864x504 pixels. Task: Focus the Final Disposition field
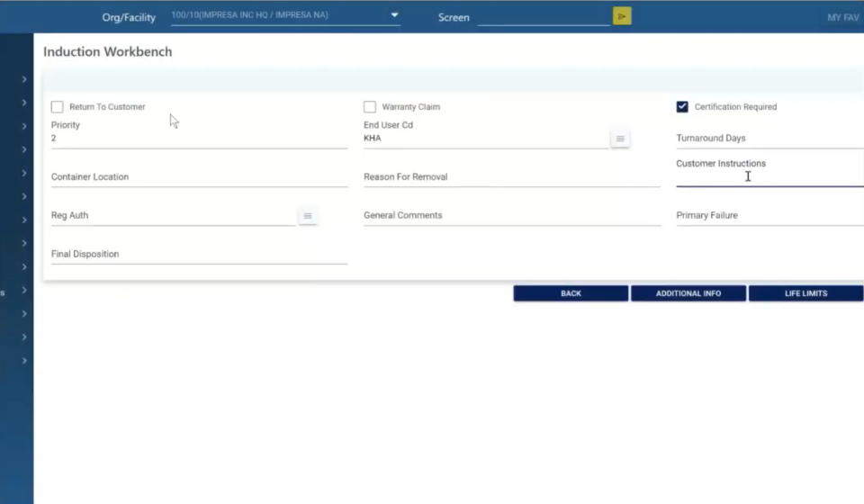(200, 254)
